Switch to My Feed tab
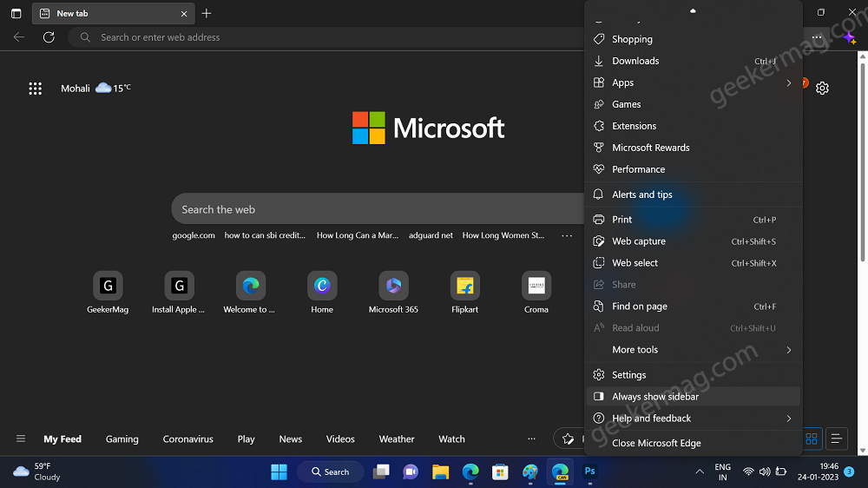Viewport: 868px width, 488px height. coord(62,439)
